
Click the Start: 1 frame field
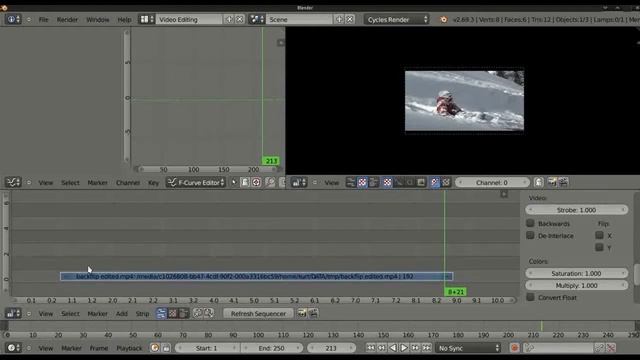[x=207, y=348]
